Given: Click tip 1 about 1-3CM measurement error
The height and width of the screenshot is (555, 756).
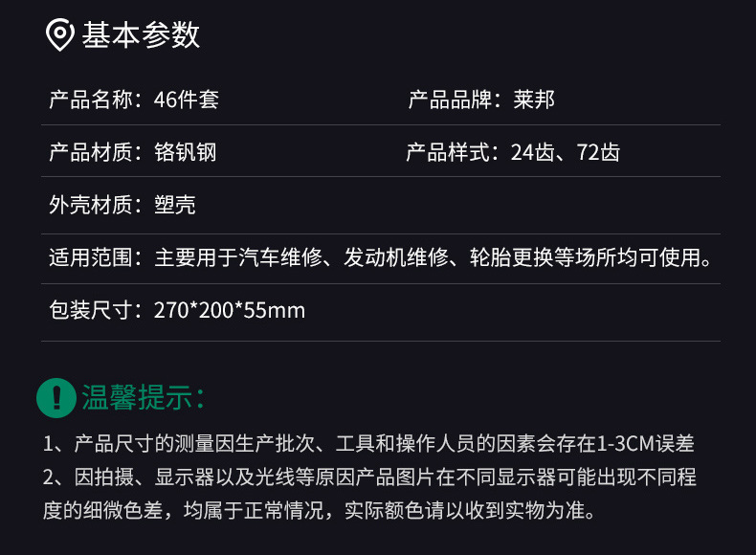Looking at the screenshot, I should click(368, 443).
